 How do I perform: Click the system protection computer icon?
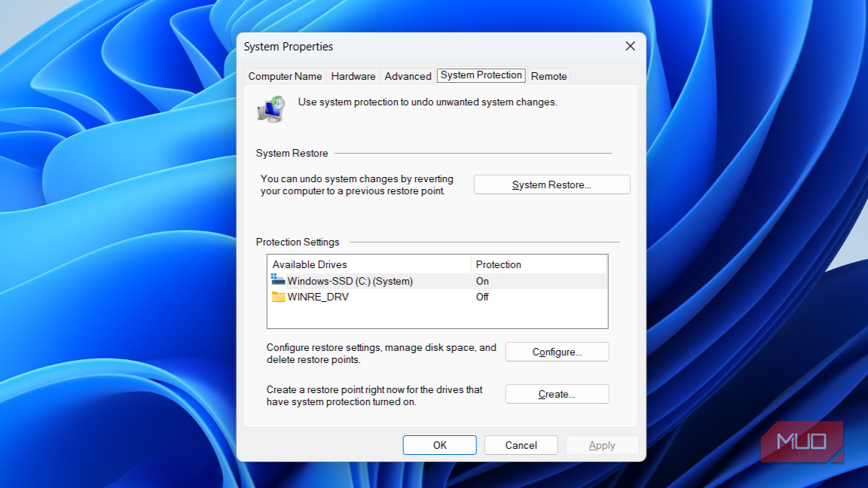271,109
